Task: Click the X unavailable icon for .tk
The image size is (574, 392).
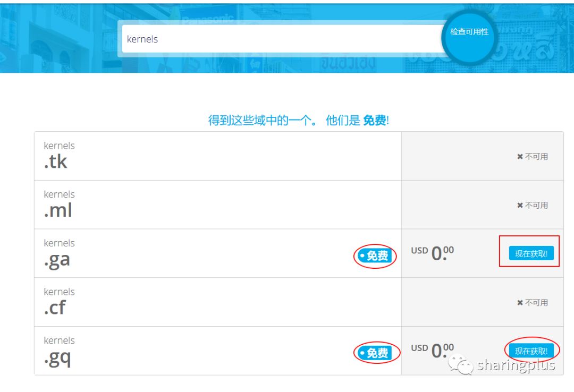Action: coord(520,157)
